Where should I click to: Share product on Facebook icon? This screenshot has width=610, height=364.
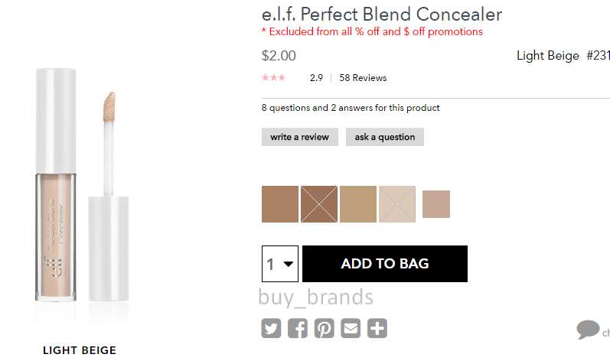click(298, 328)
